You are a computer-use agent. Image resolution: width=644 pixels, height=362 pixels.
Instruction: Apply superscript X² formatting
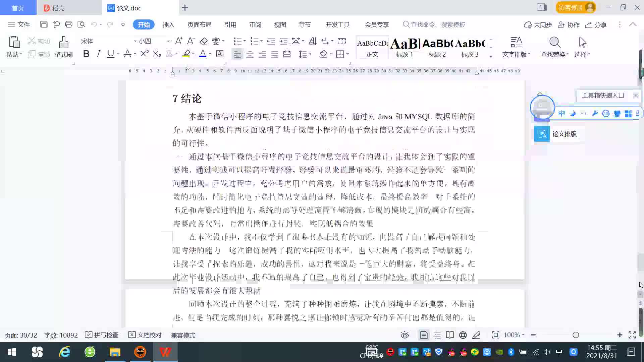[145, 54]
